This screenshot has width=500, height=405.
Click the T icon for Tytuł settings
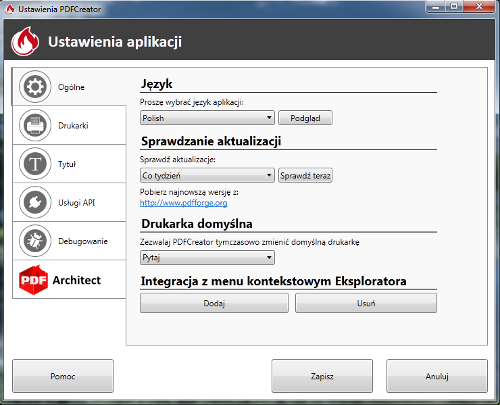[x=35, y=164]
